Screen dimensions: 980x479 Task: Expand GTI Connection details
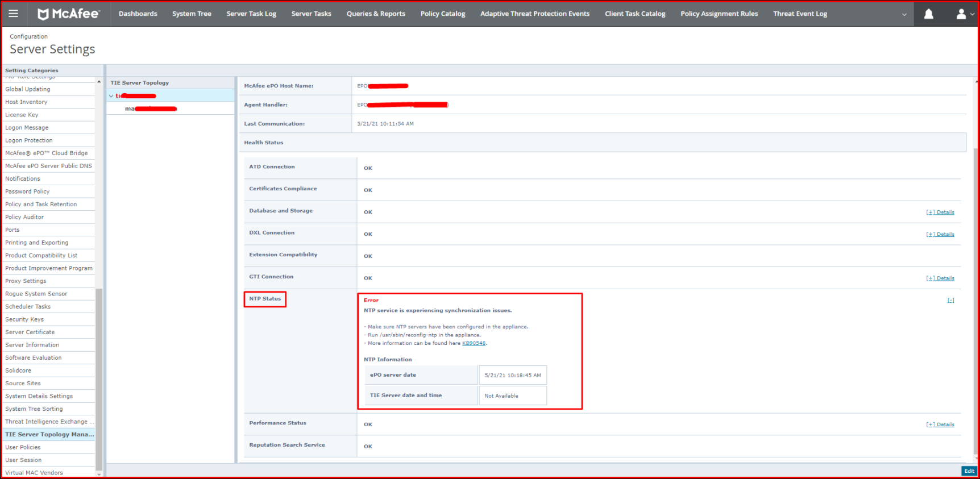(x=940, y=278)
